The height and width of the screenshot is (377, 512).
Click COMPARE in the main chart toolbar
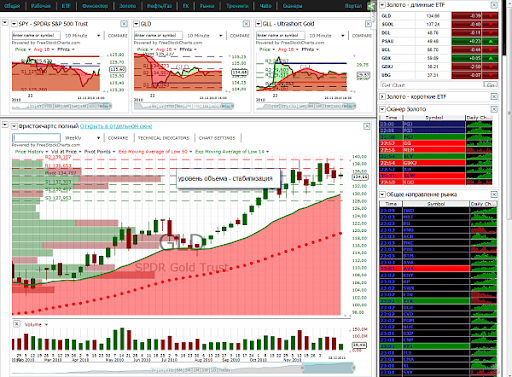click(118, 138)
